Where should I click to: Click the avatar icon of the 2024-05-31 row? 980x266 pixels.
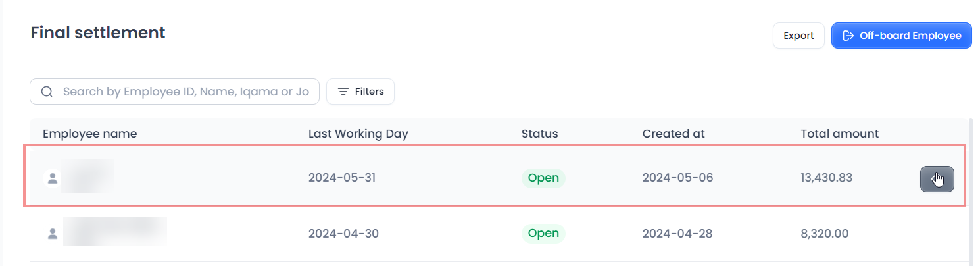52,178
